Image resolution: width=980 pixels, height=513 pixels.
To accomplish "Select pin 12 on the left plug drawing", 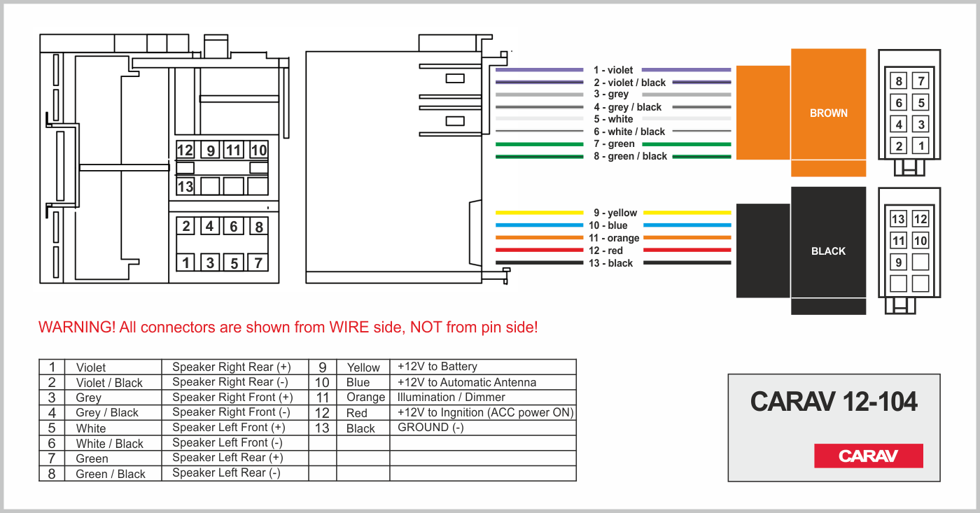I will (185, 150).
